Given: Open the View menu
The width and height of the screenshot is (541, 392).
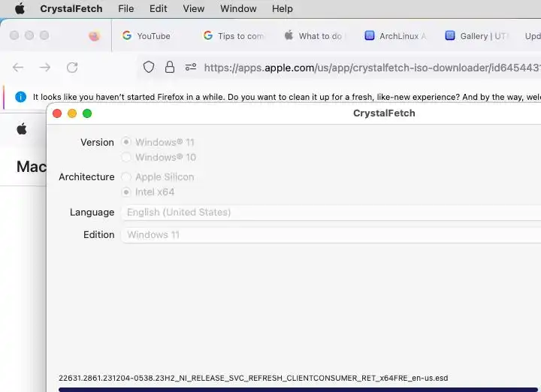Looking at the screenshot, I should click(x=194, y=8).
